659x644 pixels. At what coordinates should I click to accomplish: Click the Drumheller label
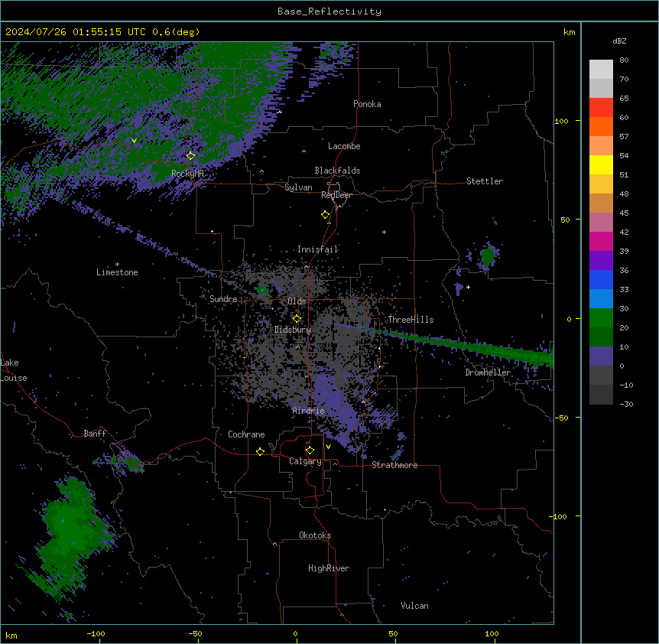coord(488,372)
